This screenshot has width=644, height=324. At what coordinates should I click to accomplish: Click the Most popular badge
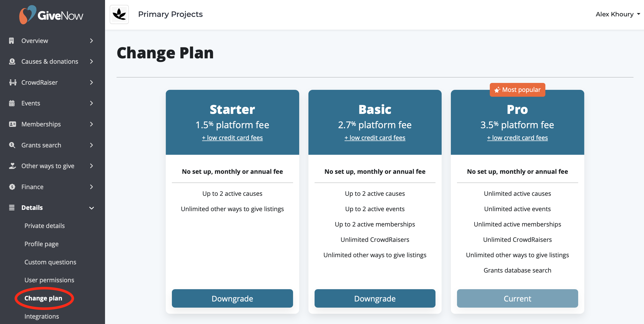tap(517, 90)
